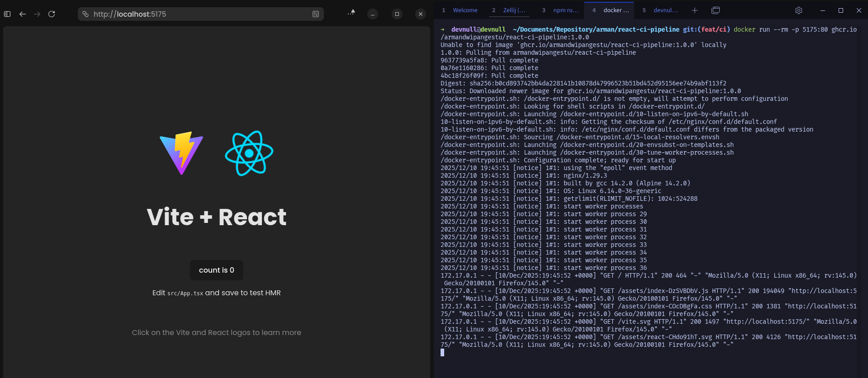
Task: Click the React atom logo
Action: pos(249,153)
